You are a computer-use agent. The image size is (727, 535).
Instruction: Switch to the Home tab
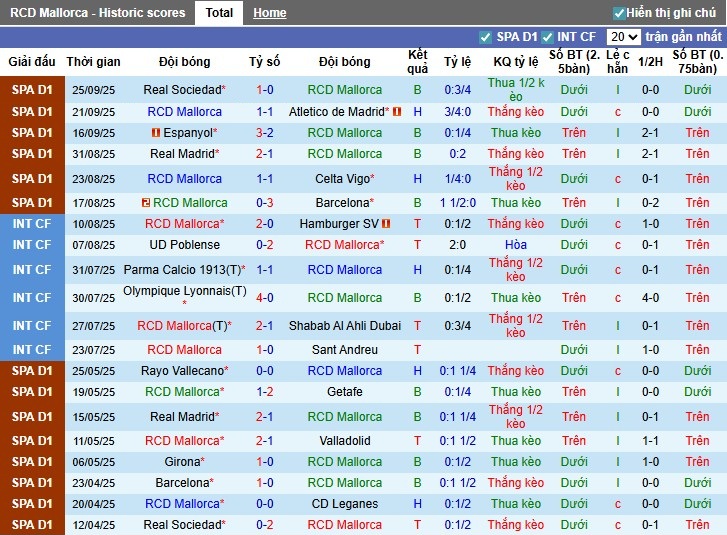(x=269, y=13)
